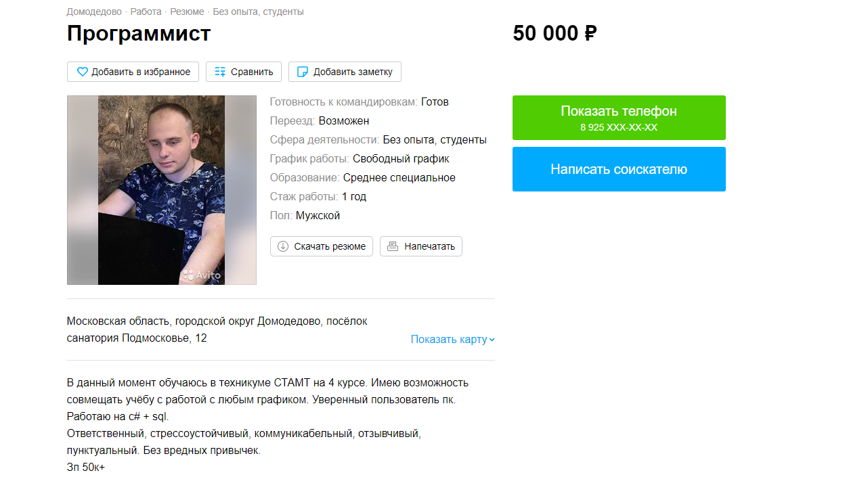The width and height of the screenshot is (868, 477).
Task: Go to Работа breadcrumb
Action: point(146,12)
